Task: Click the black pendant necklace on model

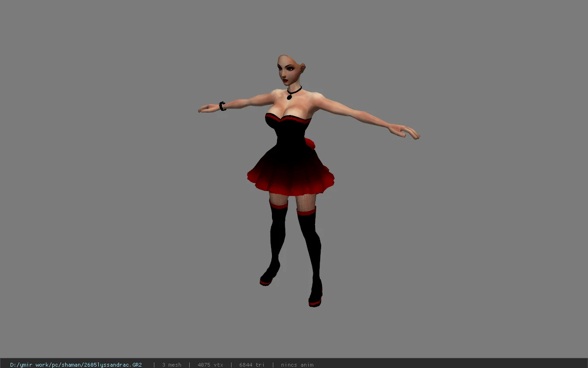Action: pos(290,96)
